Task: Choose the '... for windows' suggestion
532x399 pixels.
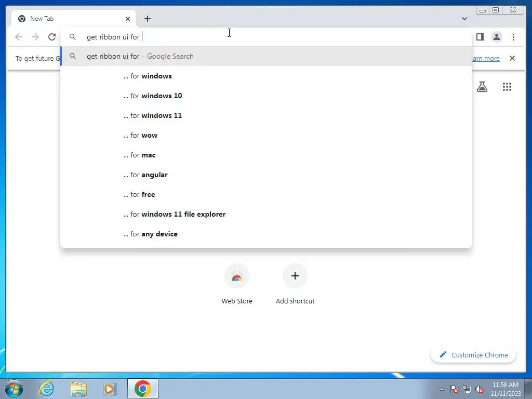Action: (x=266, y=76)
